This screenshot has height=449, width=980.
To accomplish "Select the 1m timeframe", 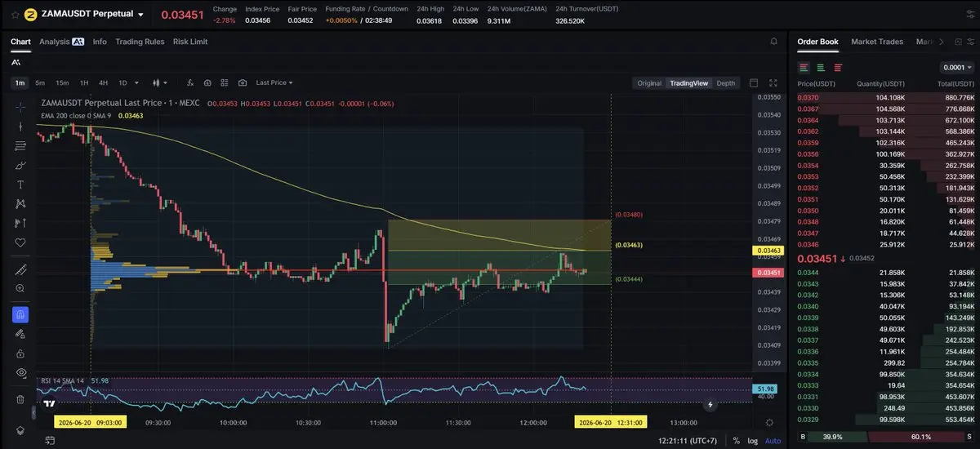I will (x=20, y=82).
